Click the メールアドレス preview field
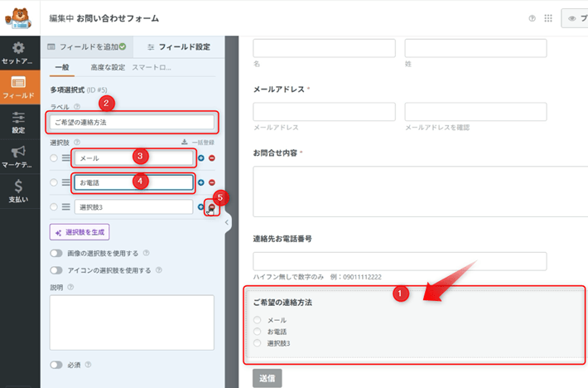This screenshot has height=388, width=588. [324, 111]
